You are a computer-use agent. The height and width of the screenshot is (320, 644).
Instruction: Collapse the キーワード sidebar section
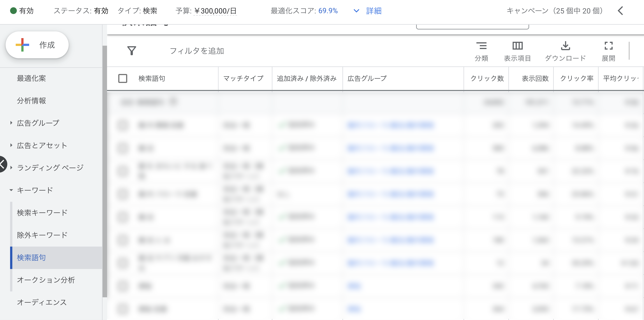point(11,190)
